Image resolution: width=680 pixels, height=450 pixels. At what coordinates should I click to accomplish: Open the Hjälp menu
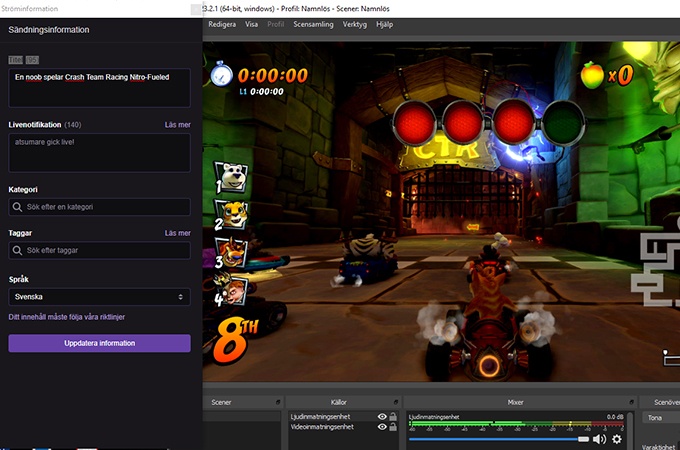point(384,25)
